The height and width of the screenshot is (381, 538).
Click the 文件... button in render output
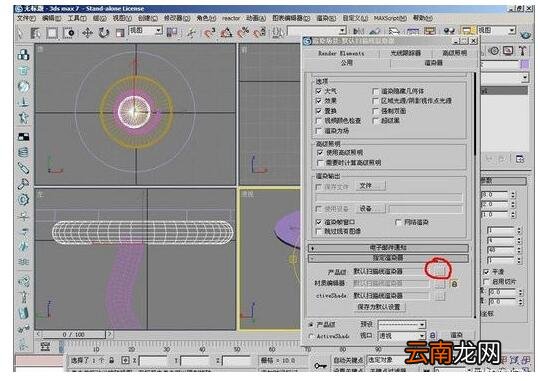point(370,186)
